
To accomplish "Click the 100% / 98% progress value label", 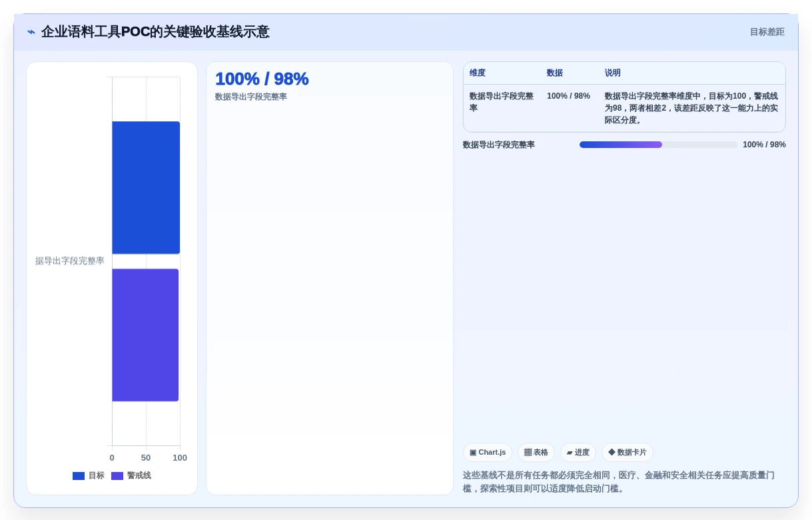I will click(764, 145).
